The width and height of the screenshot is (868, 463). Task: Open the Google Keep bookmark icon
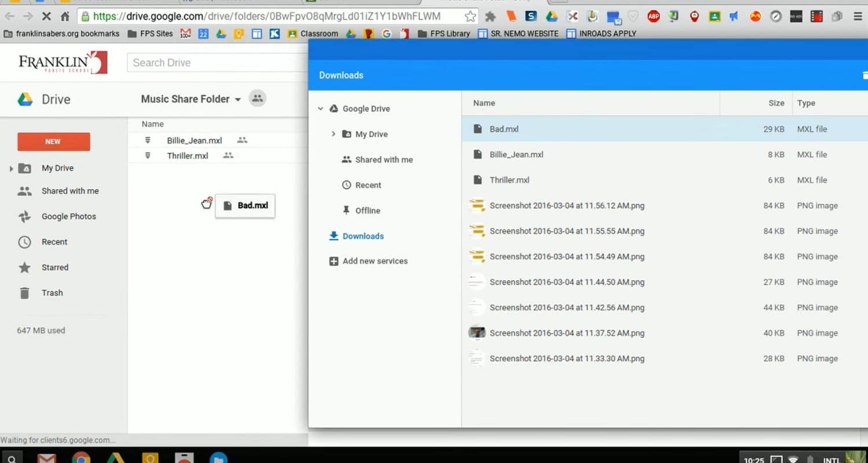pyautogui.click(x=238, y=34)
